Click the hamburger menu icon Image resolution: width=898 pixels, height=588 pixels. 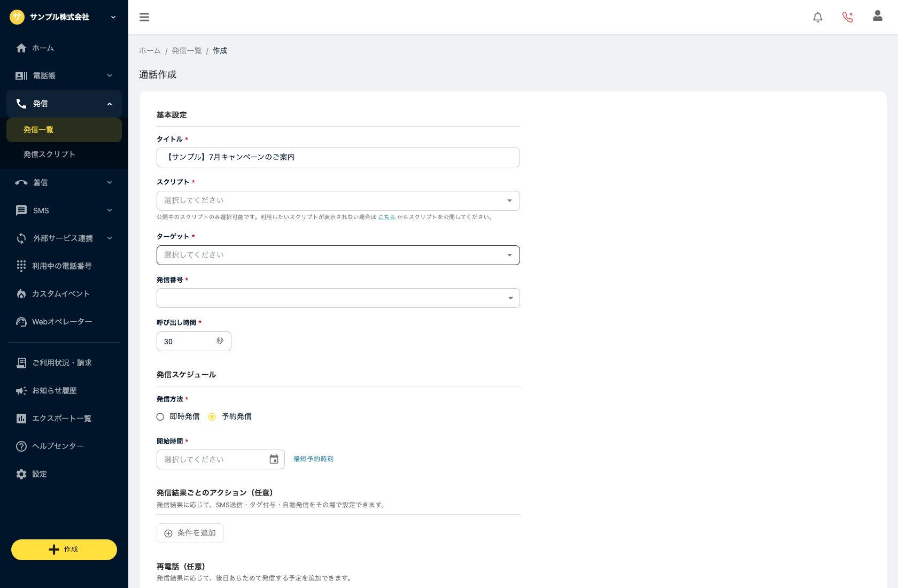coord(144,17)
